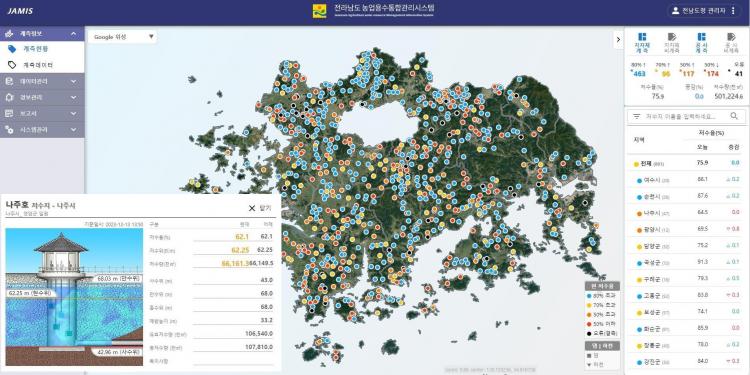Collapse the right panel with the chevron arrow

(618, 40)
